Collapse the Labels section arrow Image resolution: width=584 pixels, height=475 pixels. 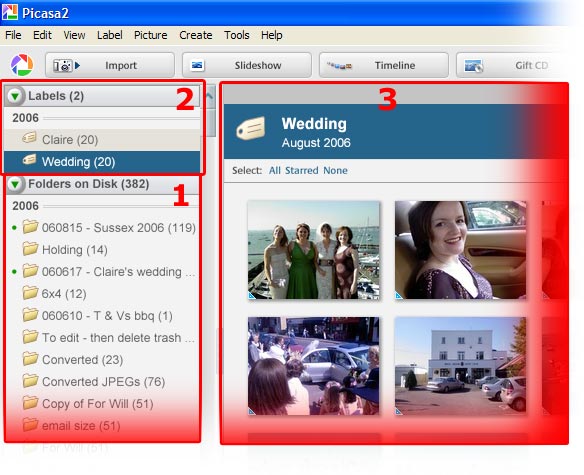15,96
